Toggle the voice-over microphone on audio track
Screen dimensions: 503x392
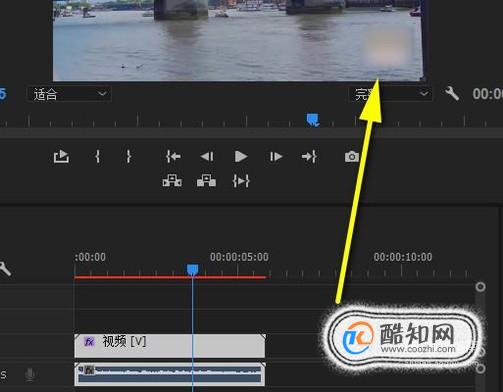click(x=30, y=375)
